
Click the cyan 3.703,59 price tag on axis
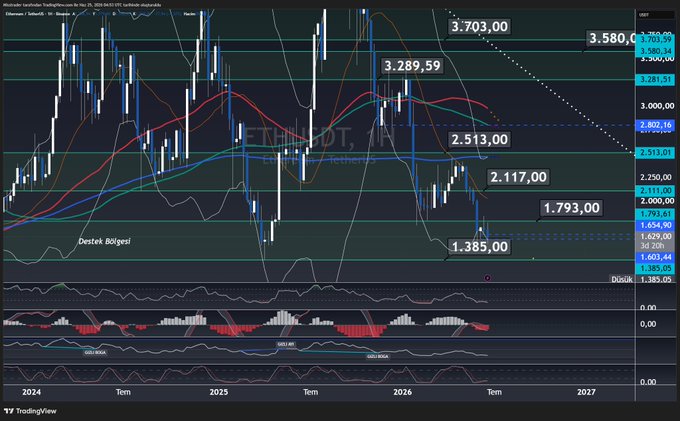tap(655, 39)
